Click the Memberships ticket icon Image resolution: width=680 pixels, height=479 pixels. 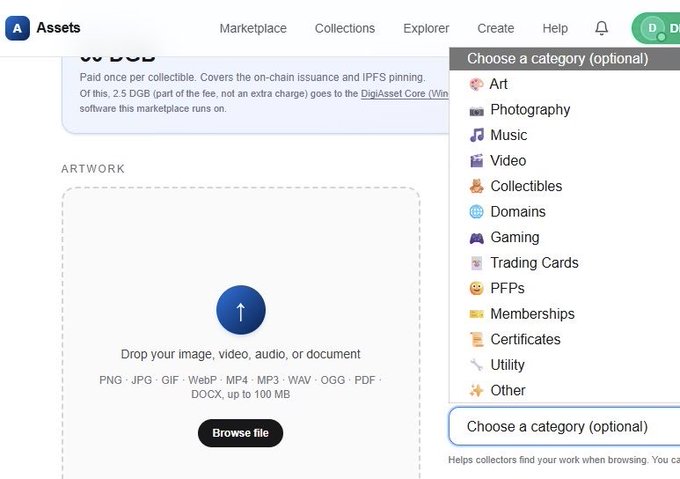[476, 314]
